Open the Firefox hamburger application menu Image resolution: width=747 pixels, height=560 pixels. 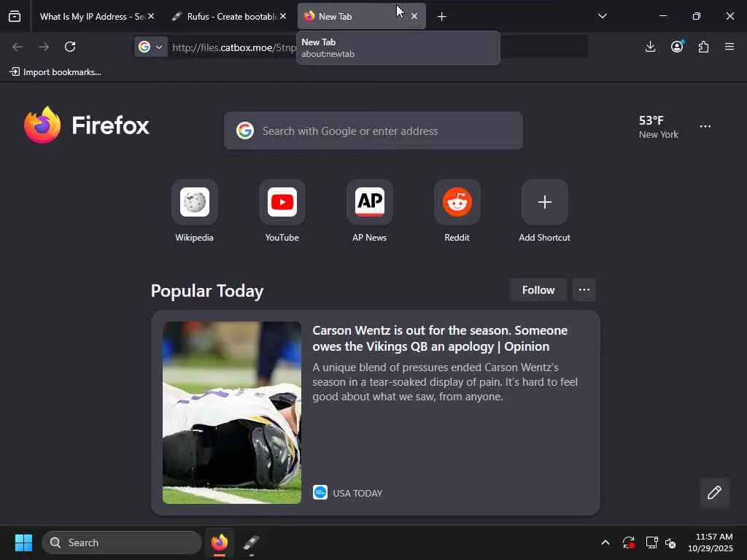729,47
